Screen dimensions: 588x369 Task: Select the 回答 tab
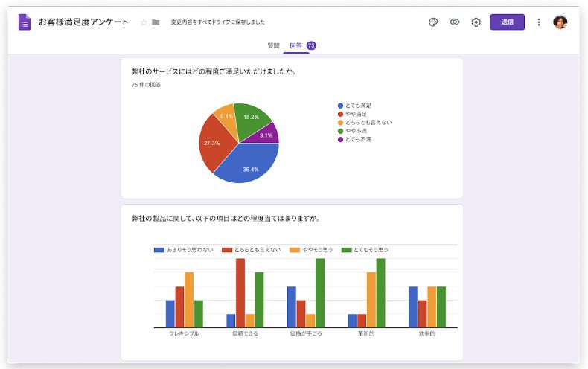(295, 45)
